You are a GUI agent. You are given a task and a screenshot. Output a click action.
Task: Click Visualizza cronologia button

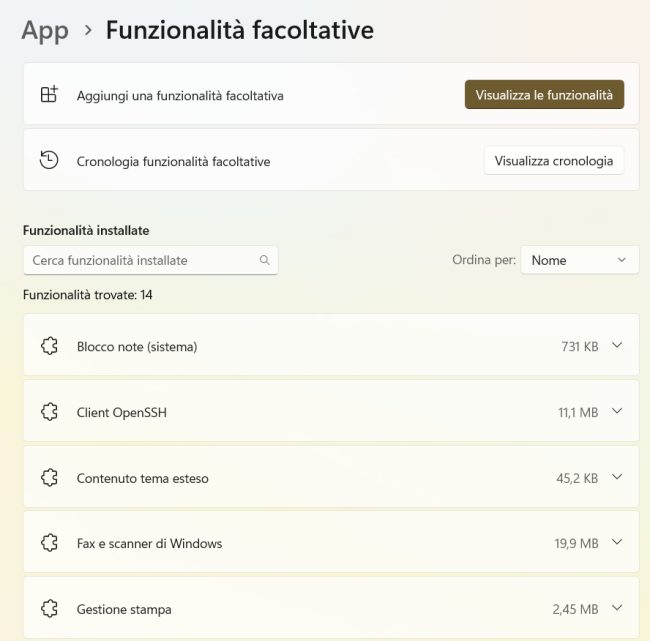(x=553, y=160)
